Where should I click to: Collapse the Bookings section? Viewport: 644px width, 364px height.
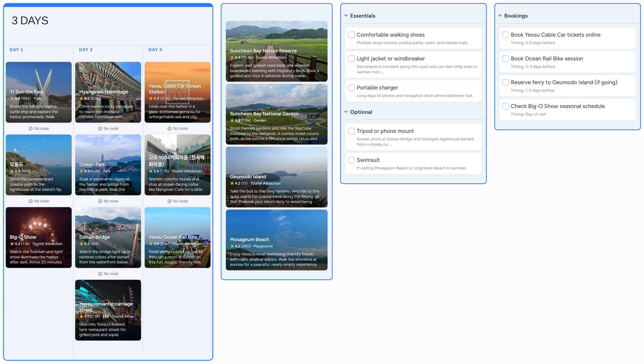coord(500,15)
